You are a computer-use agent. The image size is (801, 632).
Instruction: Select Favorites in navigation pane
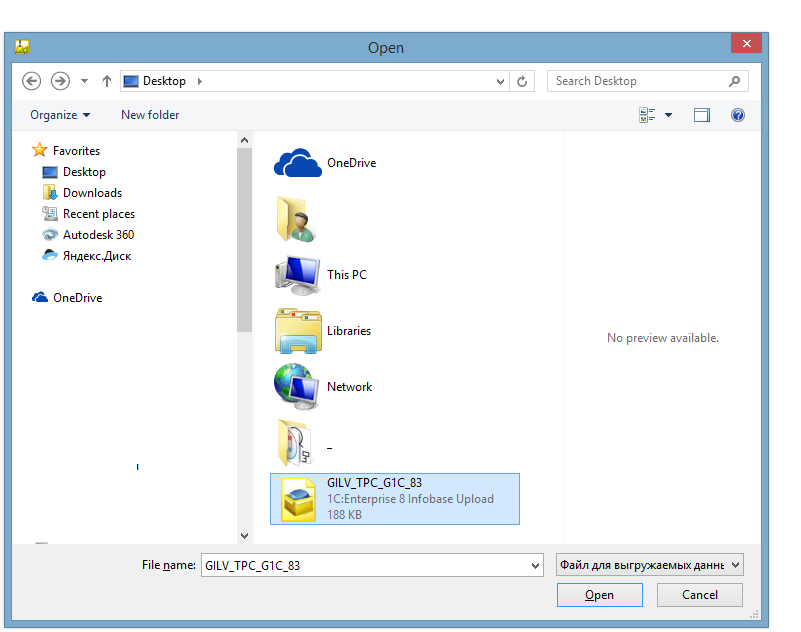76,151
